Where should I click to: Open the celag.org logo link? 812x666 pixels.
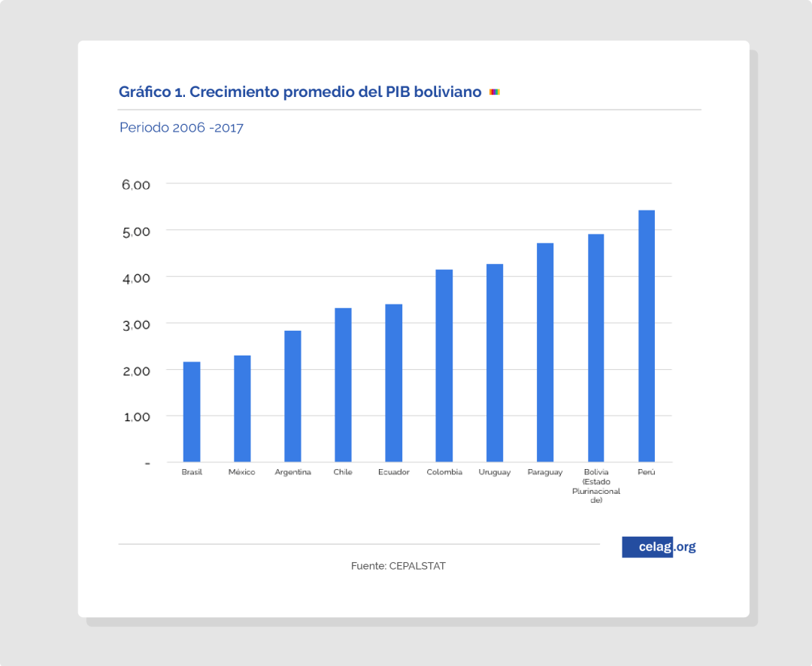tap(659, 546)
